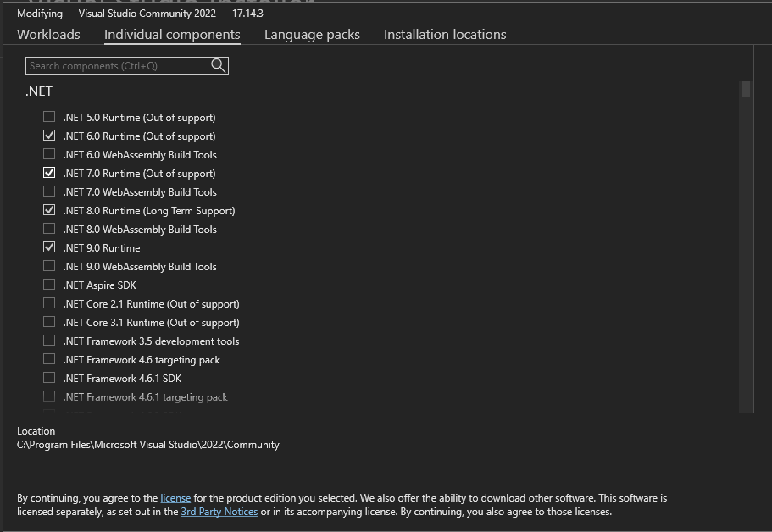Uncheck .NET 6.0 Runtime (Out of support)

click(x=49, y=136)
